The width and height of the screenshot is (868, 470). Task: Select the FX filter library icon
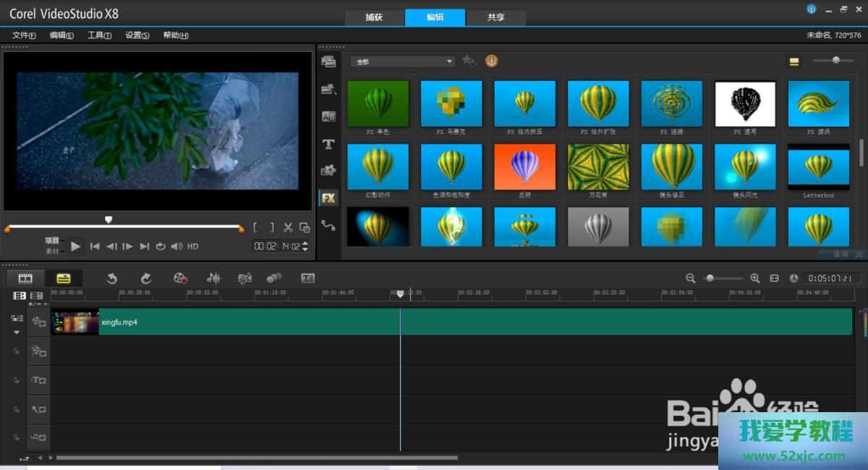328,197
